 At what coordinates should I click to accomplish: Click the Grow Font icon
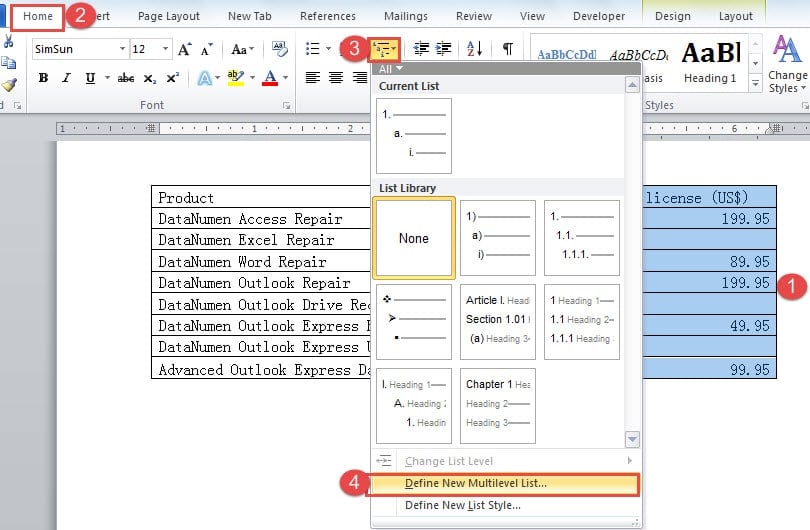(x=184, y=50)
